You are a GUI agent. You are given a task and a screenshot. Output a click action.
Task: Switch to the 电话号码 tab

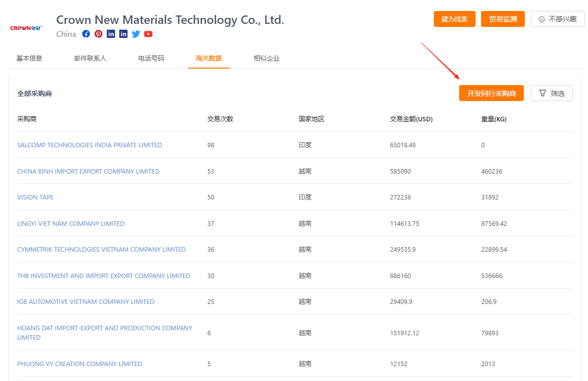[x=151, y=58]
